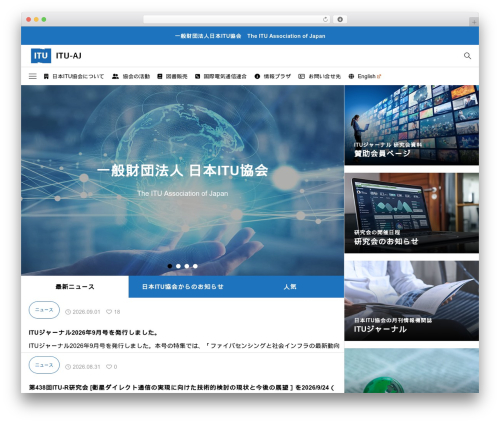Screen dimensions: 500x423
Task: Open article ITUジャーナル2026年9月号を発行しました。
Action: tap(93, 333)
